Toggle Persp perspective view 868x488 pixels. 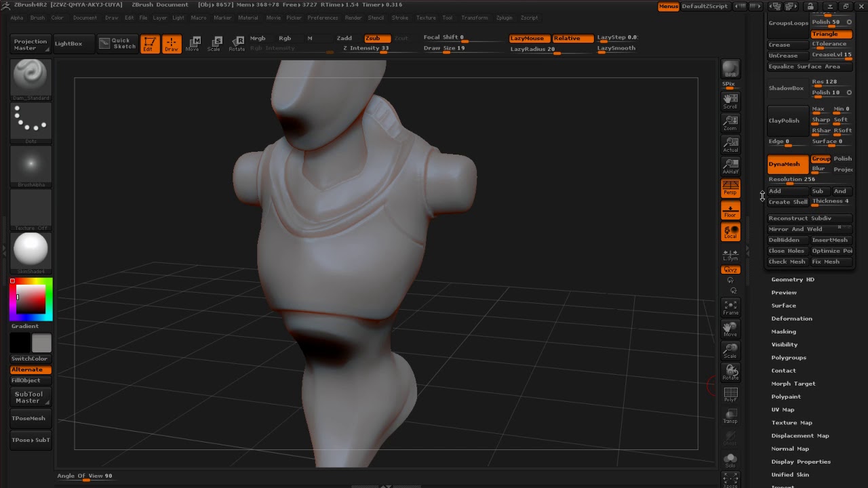click(730, 188)
